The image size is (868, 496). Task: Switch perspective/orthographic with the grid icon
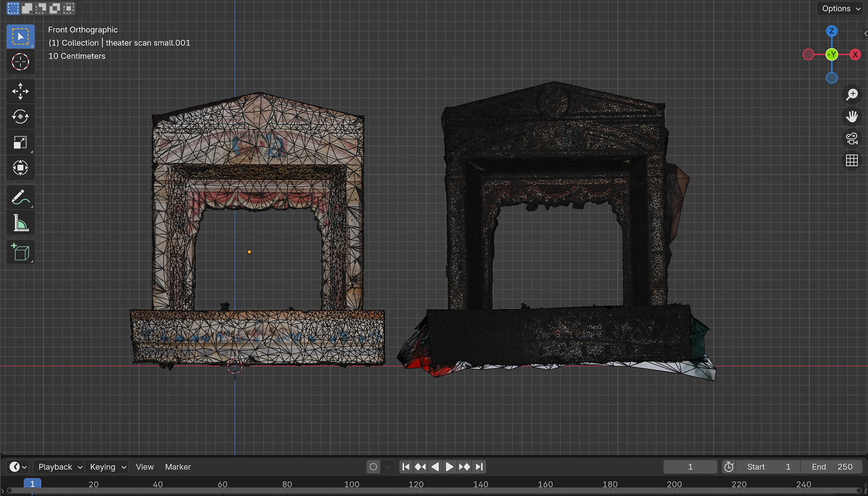[x=852, y=161]
